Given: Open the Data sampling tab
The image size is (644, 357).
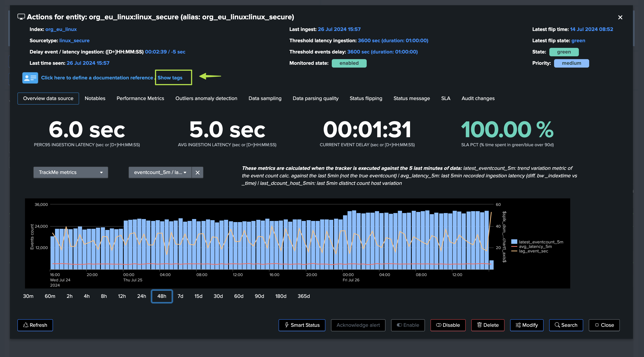Looking at the screenshot, I should [x=265, y=98].
